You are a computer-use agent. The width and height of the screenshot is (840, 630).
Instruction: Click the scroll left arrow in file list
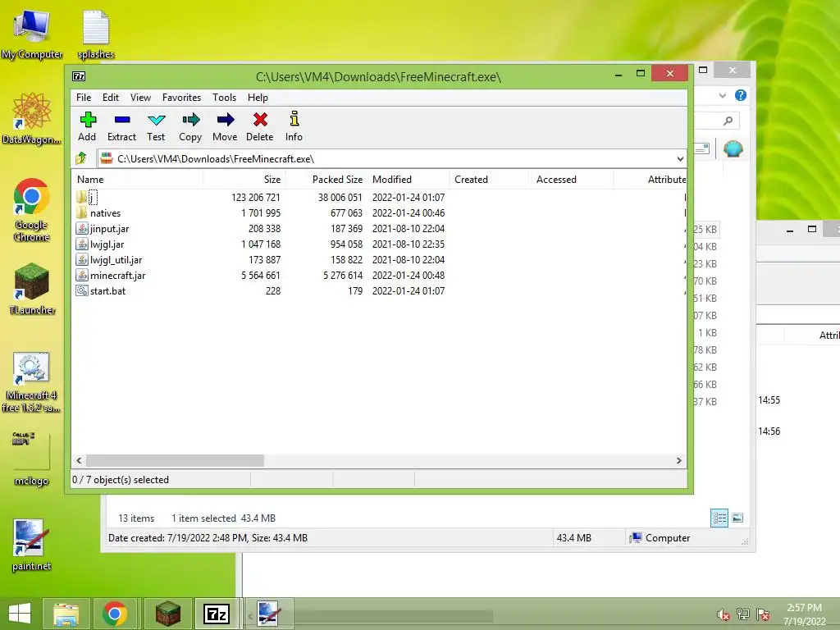[80, 461]
